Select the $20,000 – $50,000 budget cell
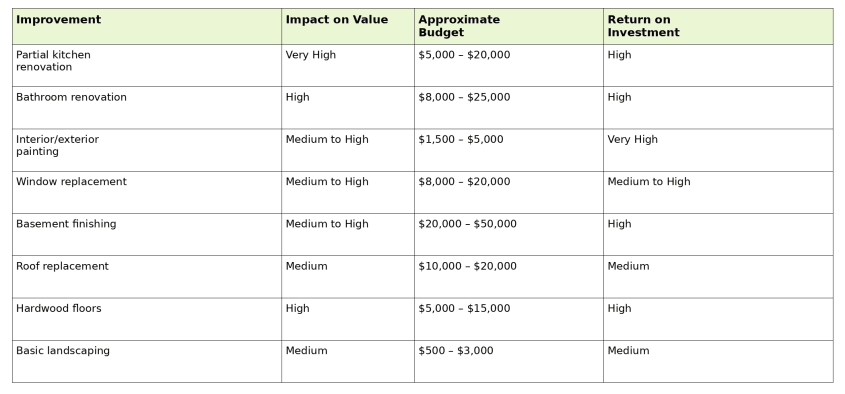 point(509,234)
